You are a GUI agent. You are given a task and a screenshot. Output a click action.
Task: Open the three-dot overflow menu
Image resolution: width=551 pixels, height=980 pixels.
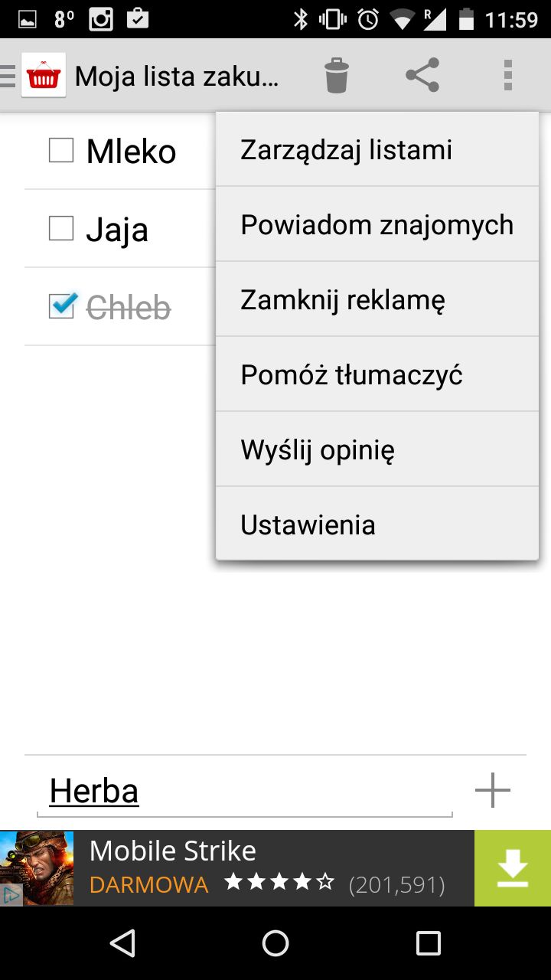point(507,75)
